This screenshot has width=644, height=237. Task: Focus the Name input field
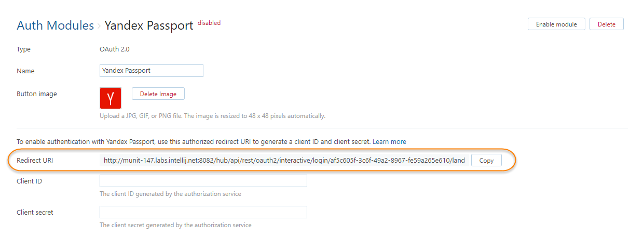pyautogui.click(x=151, y=71)
